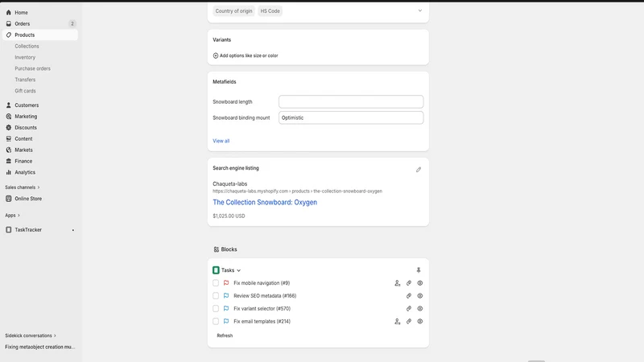
Task: Click the TaskTracker app icon
Action: (x=9, y=230)
